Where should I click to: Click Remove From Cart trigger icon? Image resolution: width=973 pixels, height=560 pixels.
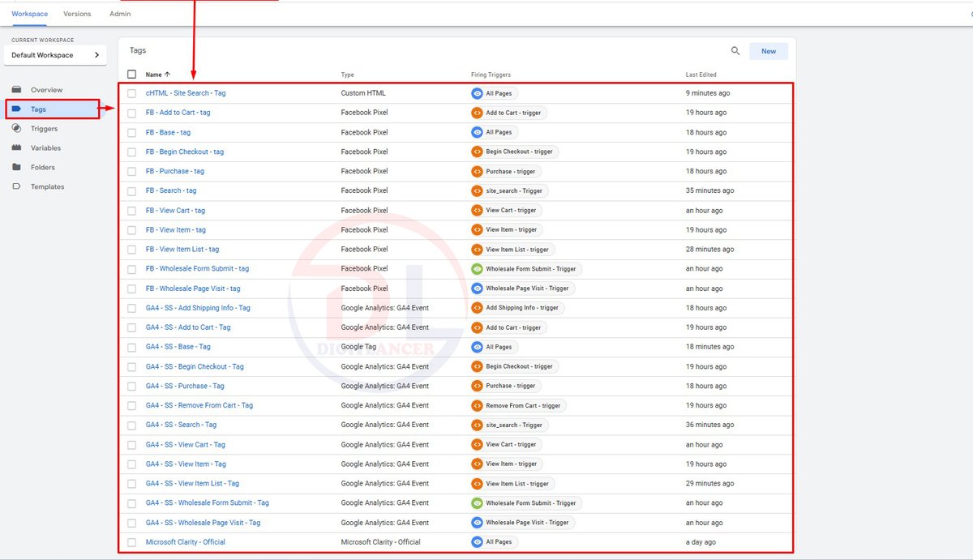[x=478, y=405]
